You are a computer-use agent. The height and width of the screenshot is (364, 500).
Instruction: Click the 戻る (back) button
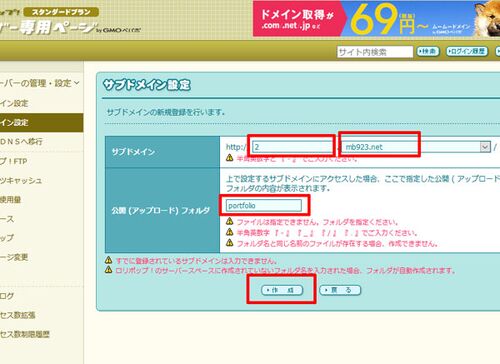tap(340, 290)
